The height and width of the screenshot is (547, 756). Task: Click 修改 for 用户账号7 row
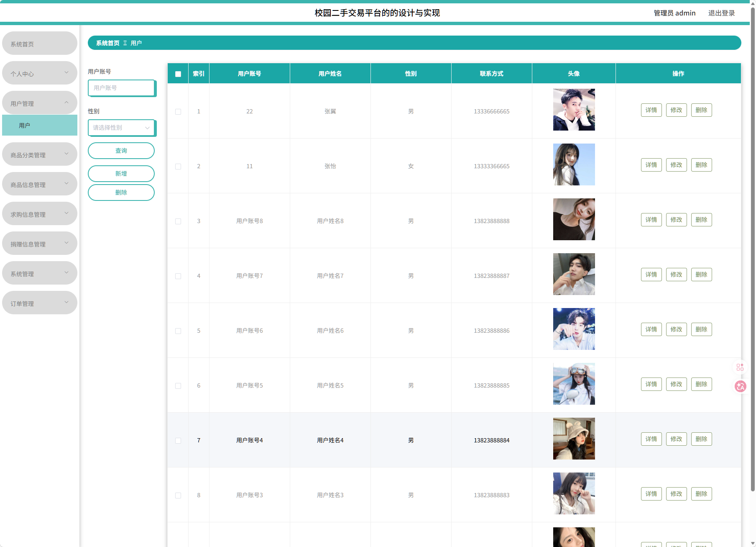point(677,275)
